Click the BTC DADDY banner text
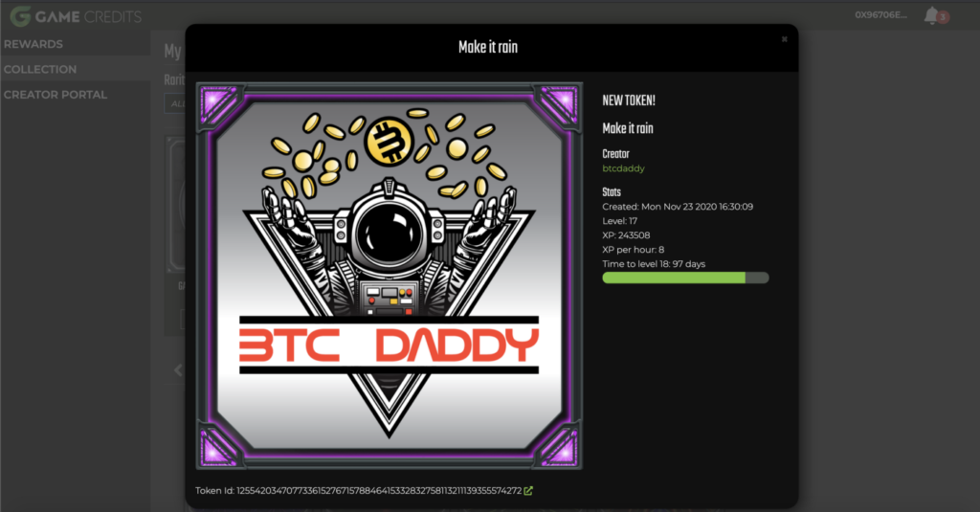The width and height of the screenshot is (980, 512). (389, 345)
